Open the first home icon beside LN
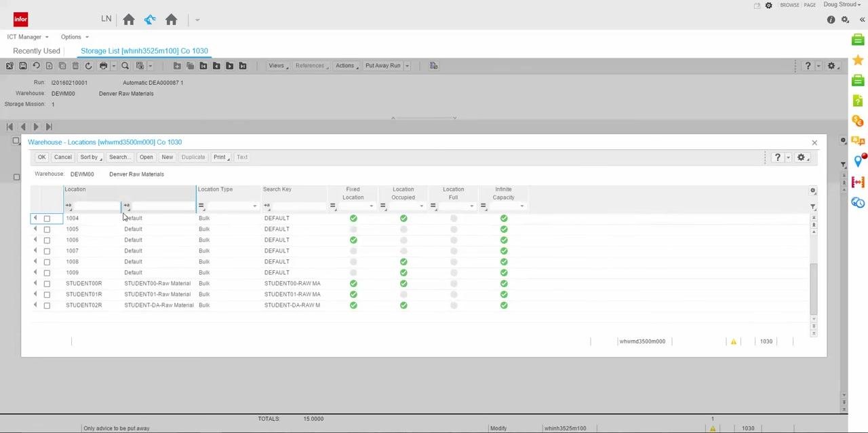 [x=128, y=20]
